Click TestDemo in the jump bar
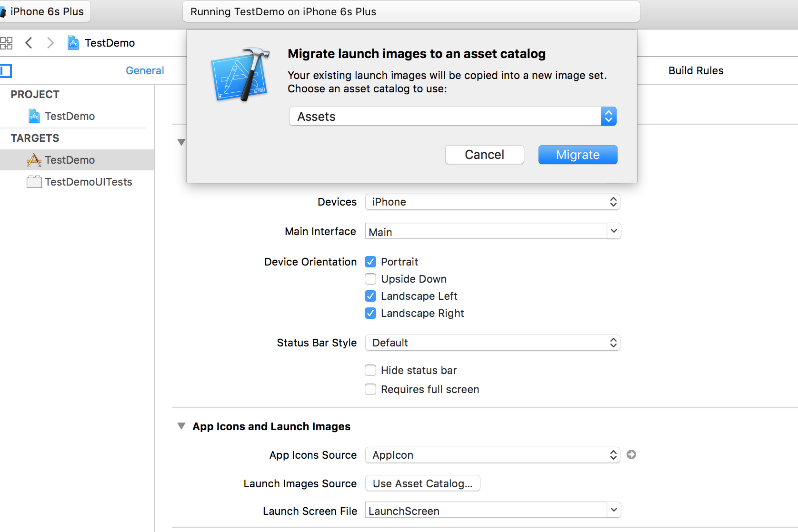The width and height of the screenshot is (798, 532). pos(110,43)
